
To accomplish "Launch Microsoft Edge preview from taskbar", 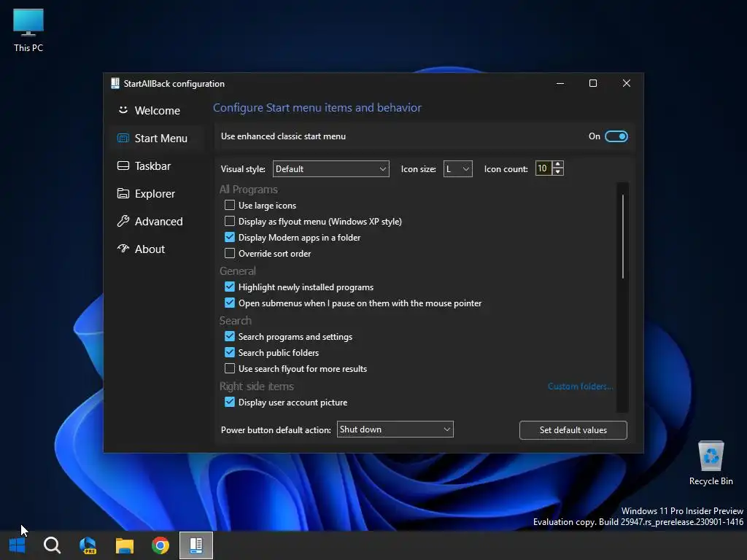I will [x=88, y=545].
